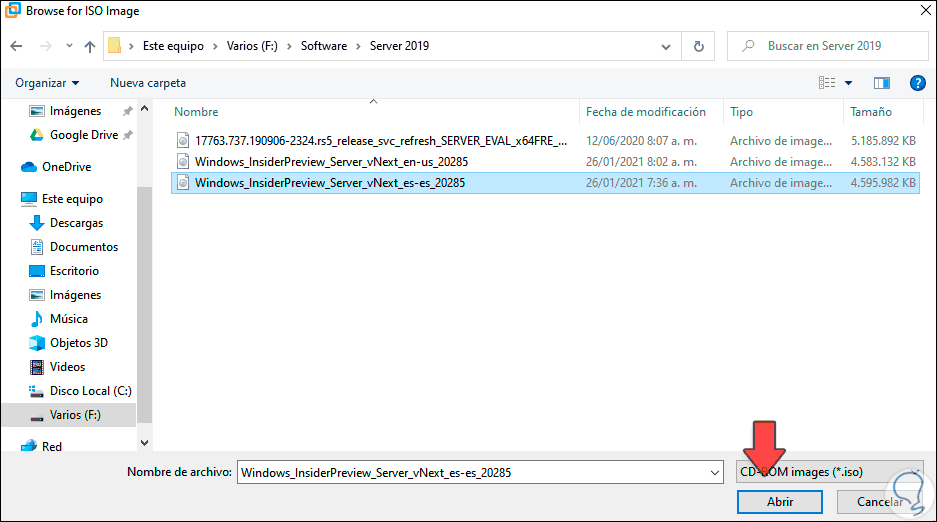The image size is (937, 522).
Task: Click the Buscar en Server 2019 search box
Action: 828,46
